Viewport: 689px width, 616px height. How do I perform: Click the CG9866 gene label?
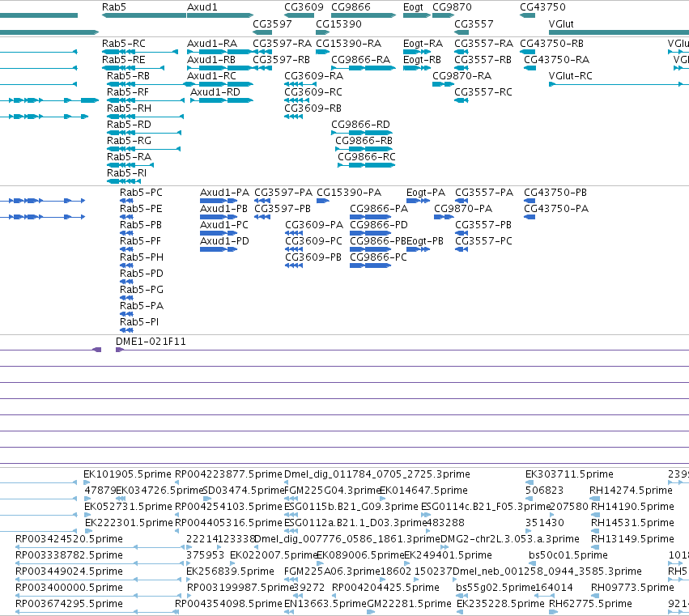351,7
